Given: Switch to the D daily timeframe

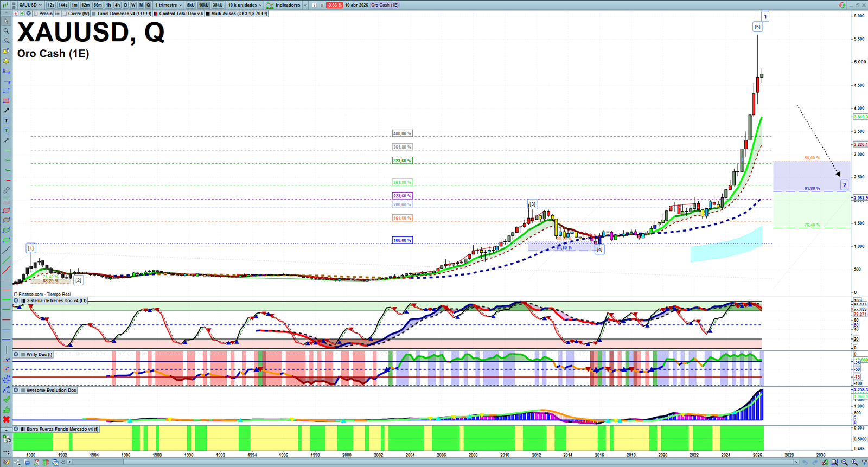Looking at the screenshot, I should pyautogui.click(x=125, y=5).
